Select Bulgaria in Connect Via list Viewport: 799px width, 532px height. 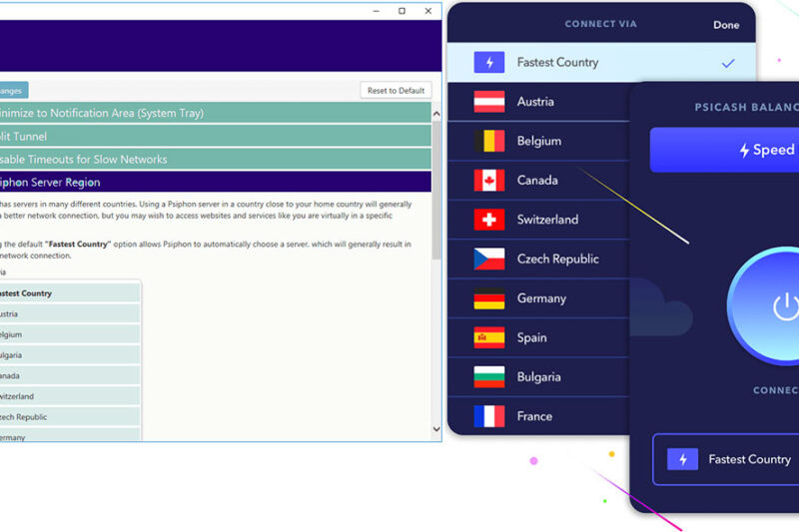pos(538,376)
